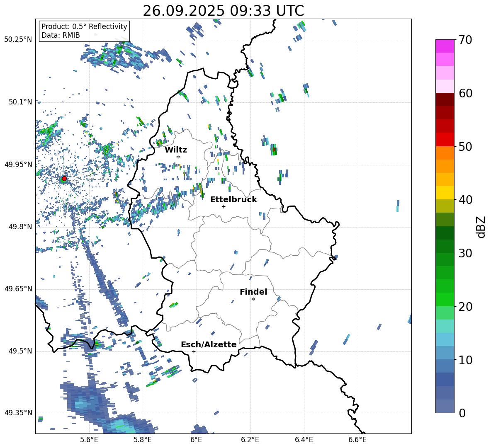Click the 49.35°N latitude tick label

click(18, 413)
